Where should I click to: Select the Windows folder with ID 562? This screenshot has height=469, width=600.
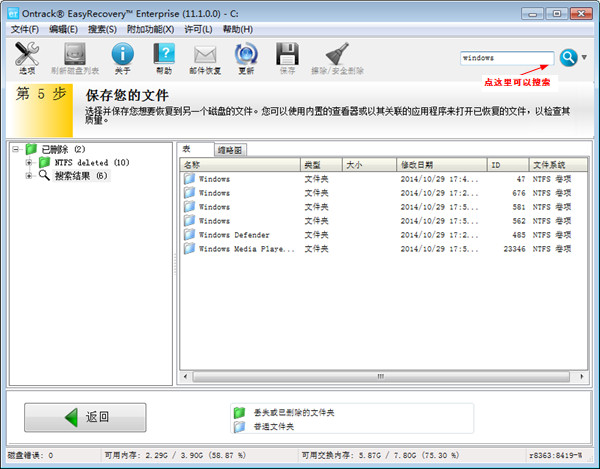383,221
